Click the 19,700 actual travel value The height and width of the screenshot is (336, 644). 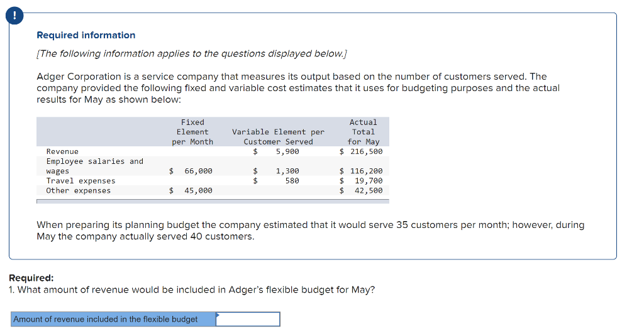tap(369, 181)
